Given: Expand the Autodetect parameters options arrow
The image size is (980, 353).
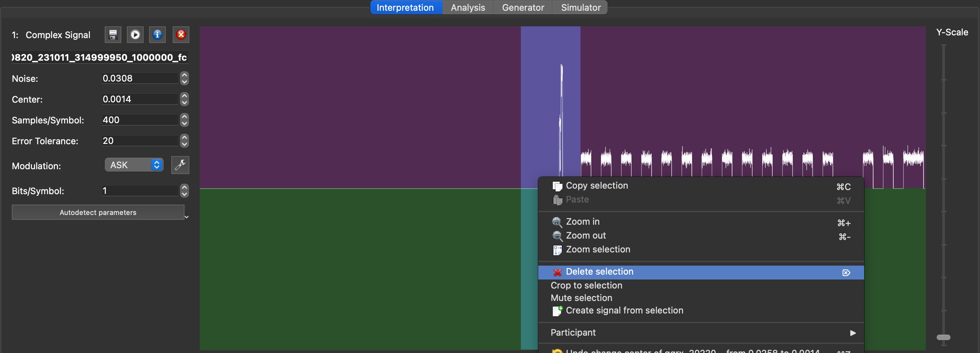Looking at the screenshot, I should tap(187, 217).
